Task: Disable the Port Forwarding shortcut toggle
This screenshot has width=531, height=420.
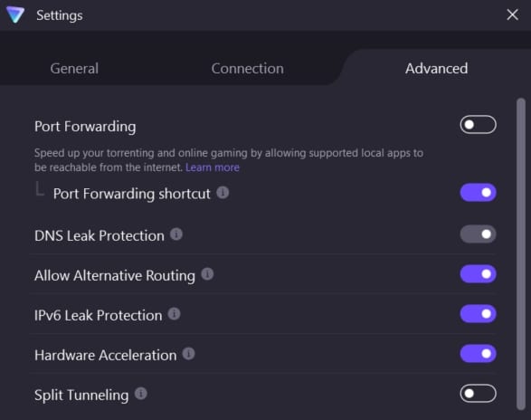Action: (x=478, y=193)
